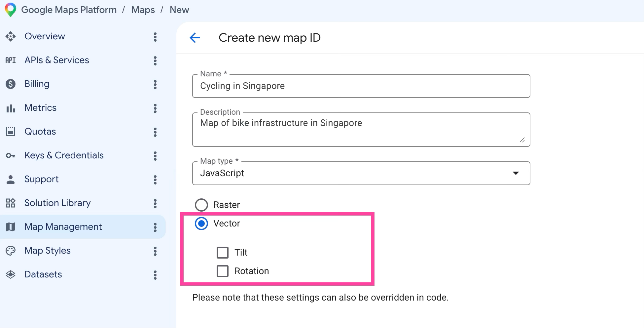
Task: Enable the Tilt checkbox
Action: click(x=222, y=253)
